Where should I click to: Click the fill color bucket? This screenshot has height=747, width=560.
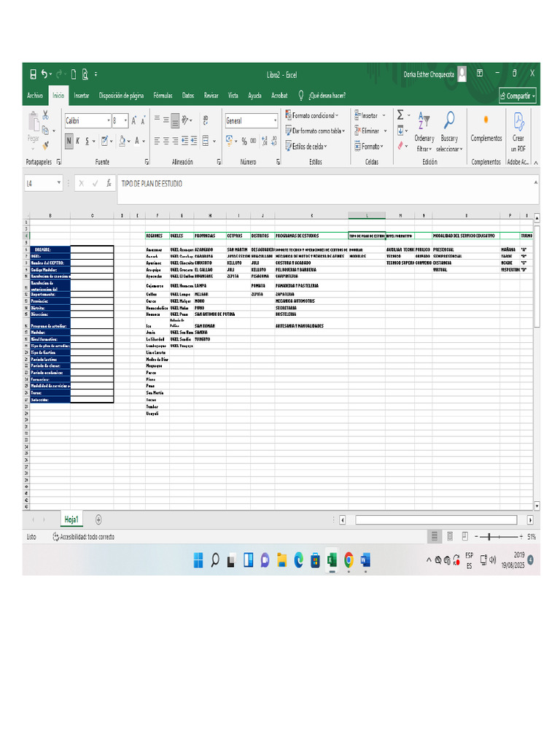[122, 141]
